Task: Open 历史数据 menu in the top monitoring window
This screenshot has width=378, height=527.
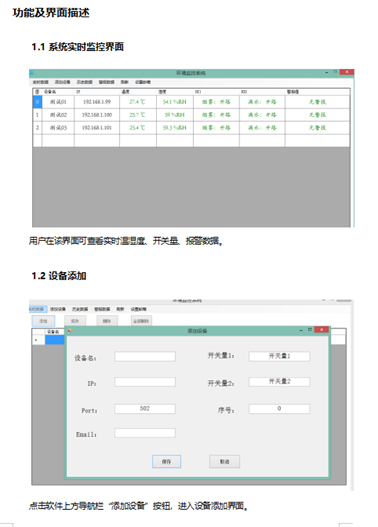Action: point(84,82)
